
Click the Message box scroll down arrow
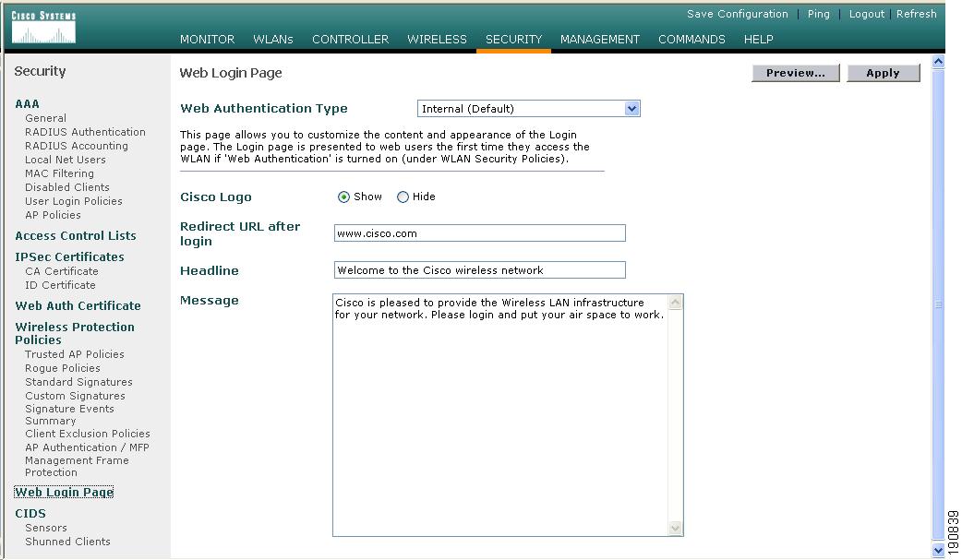click(676, 528)
